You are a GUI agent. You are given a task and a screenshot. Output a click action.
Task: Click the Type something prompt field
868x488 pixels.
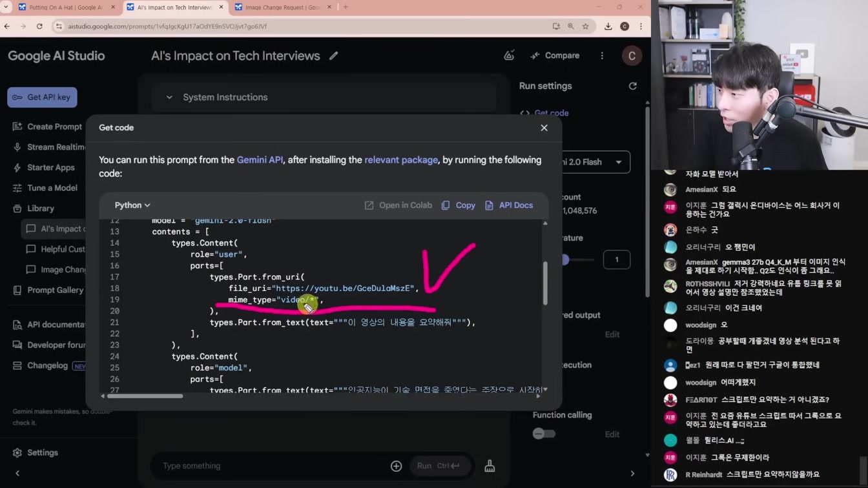click(271, 466)
